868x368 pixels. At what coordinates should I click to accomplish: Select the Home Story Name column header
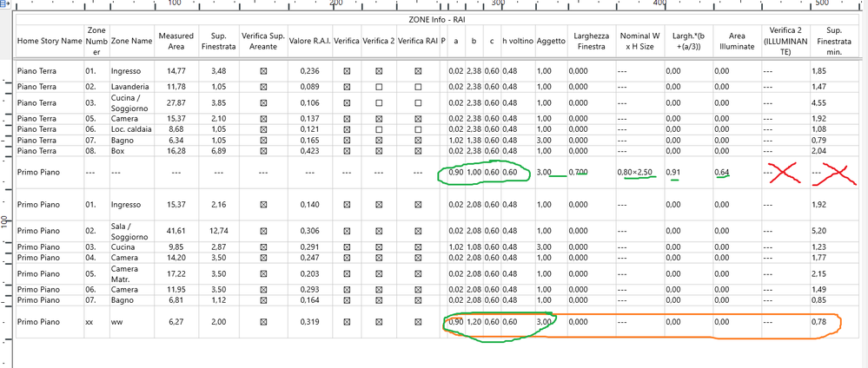50,41
